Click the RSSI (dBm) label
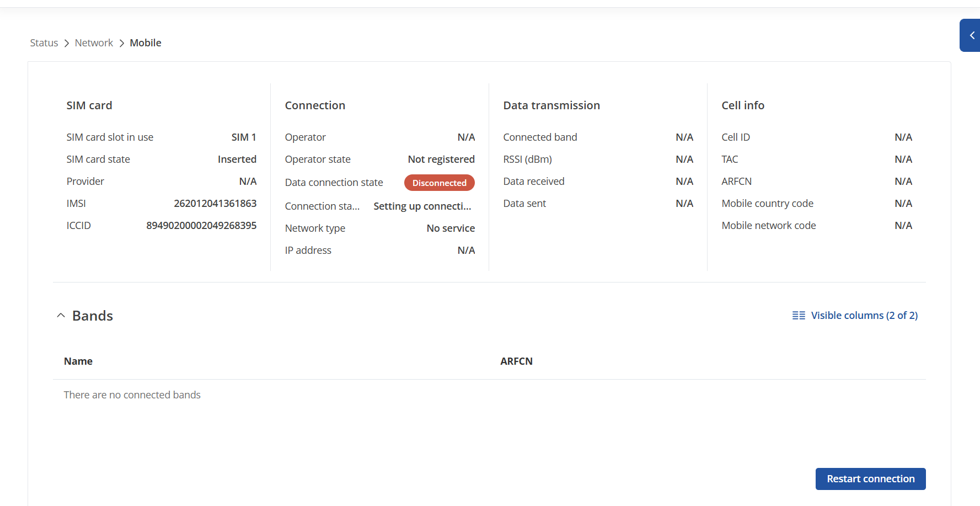 (x=527, y=159)
